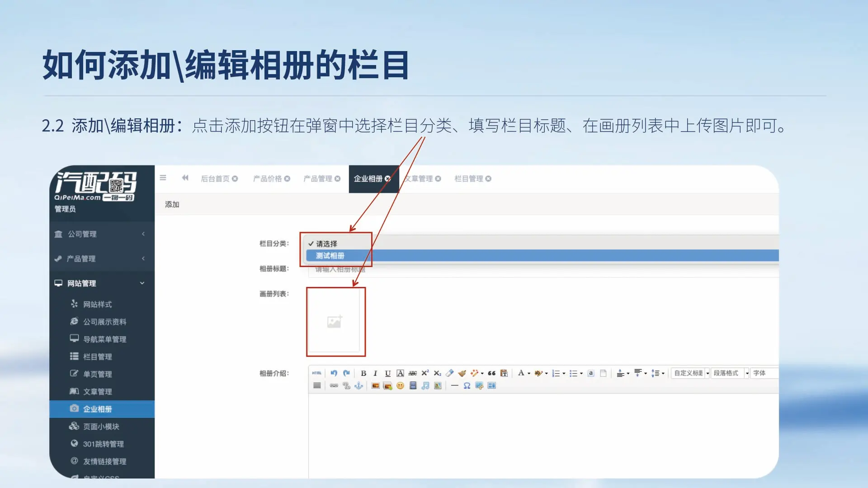Click the auto-typeset magic wand icon

474,373
